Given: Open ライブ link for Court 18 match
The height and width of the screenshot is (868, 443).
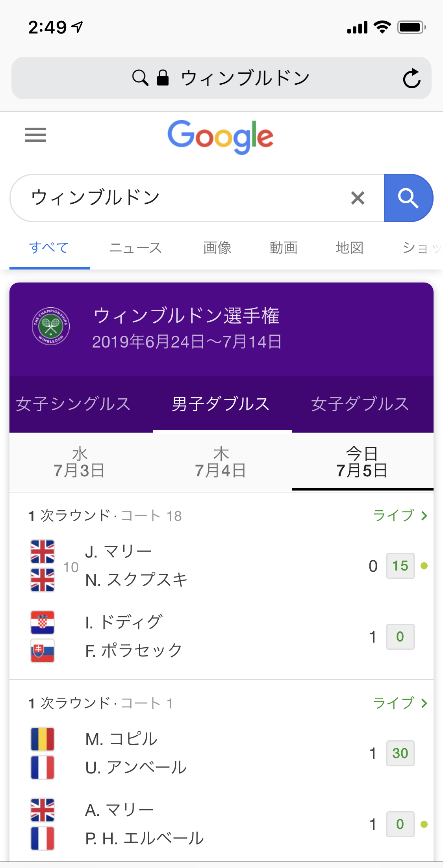Looking at the screenshot, I should 400,515.
